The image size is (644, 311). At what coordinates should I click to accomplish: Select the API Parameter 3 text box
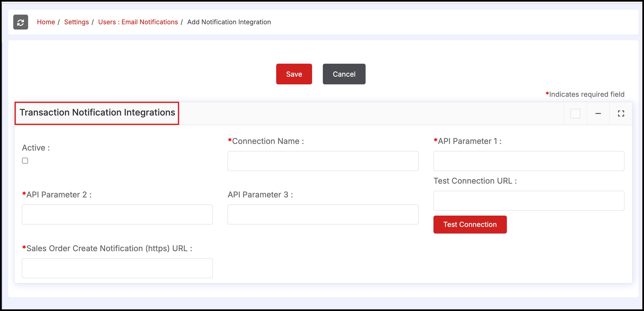(x=323, y=215)
